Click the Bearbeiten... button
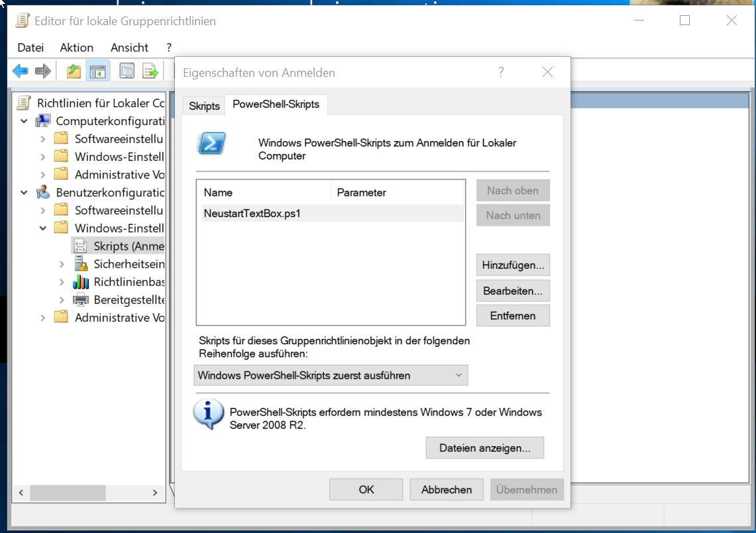 [x=513, y=291]
